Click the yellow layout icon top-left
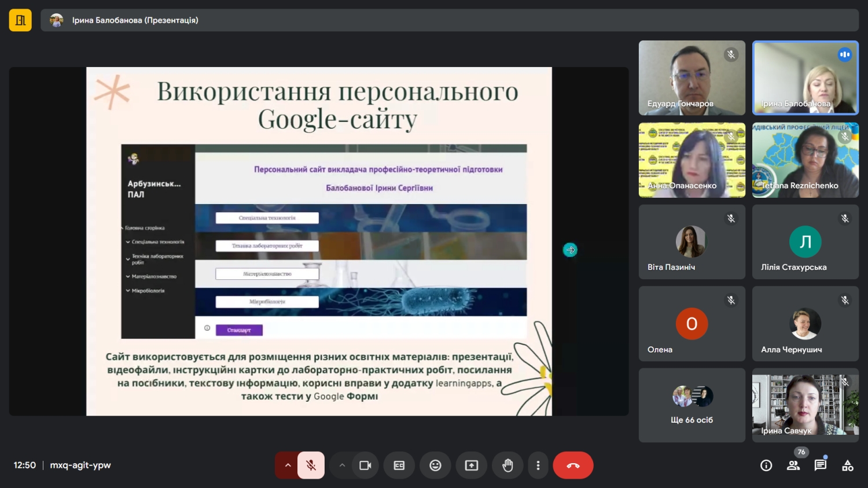 [x=20, y=20]
